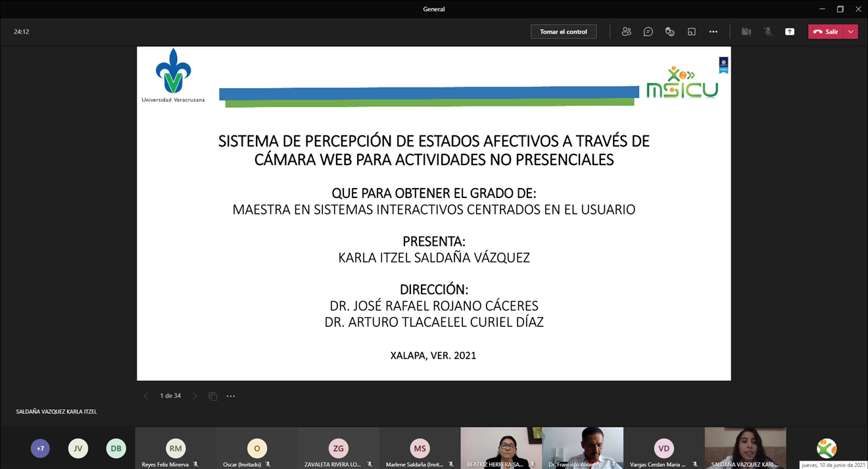868x469 pixels.
Task: Open the share content tray icon
Action: [x=789, y=32]
